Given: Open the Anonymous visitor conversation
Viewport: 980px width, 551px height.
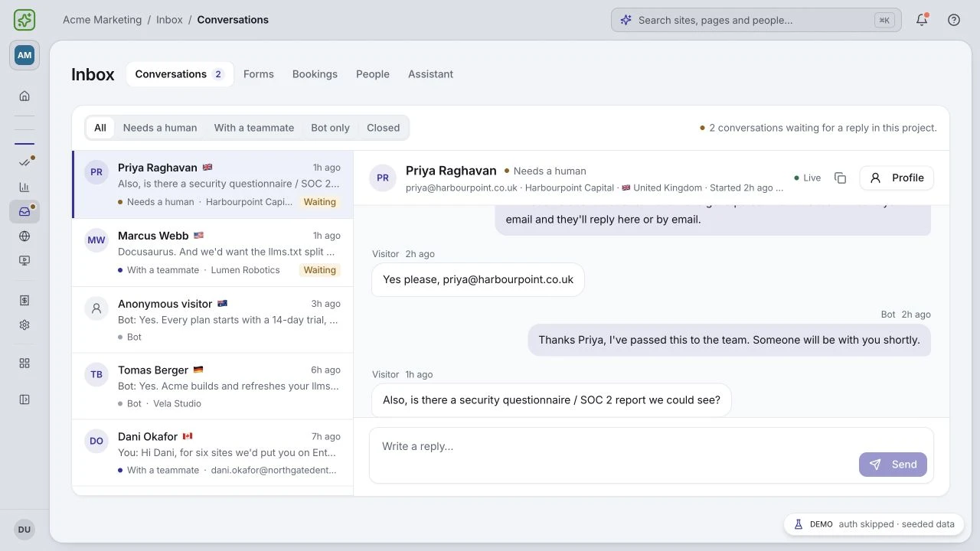Looking at the screenshot, I should tap(213, 320).
